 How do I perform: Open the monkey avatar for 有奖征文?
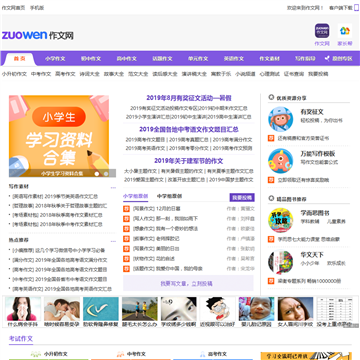281,119
